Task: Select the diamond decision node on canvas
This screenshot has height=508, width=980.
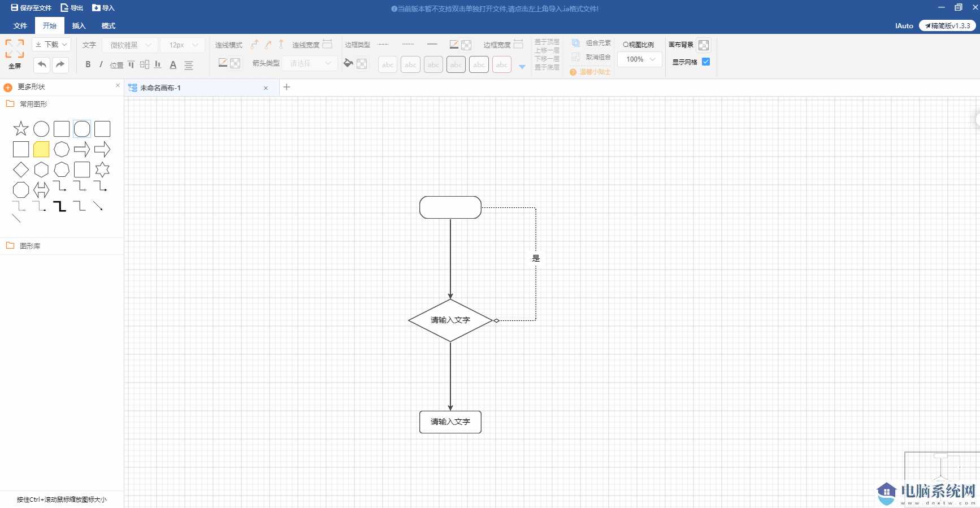Action: pos(450,320)
